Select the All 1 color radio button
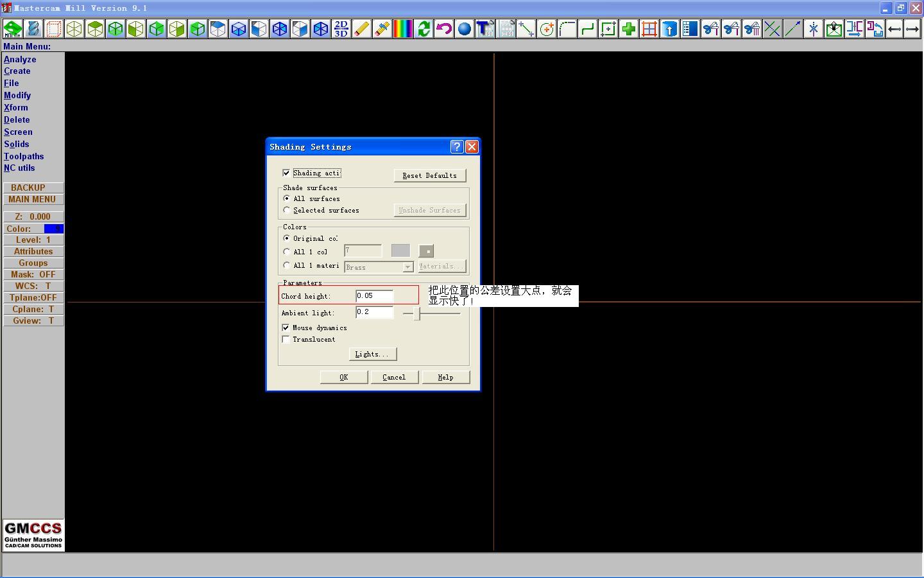This screenshot has height=578, width=924. [287, 252]
